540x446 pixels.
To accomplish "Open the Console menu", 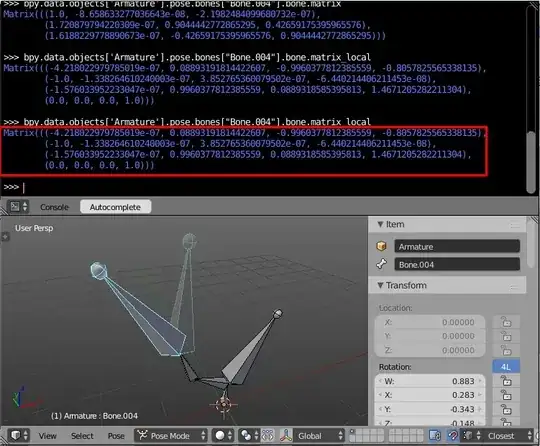I will pos(54,207).
